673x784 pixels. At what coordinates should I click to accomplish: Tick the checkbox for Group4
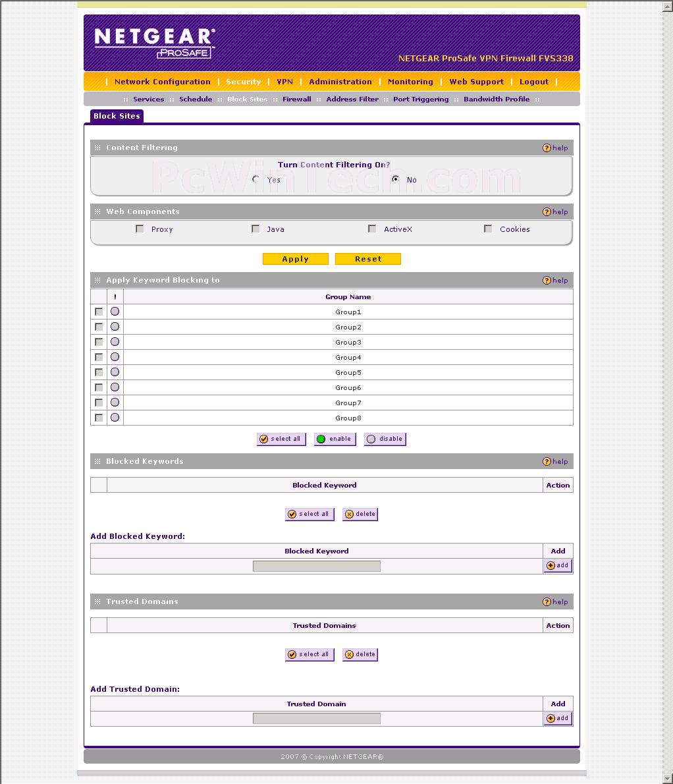99,358
